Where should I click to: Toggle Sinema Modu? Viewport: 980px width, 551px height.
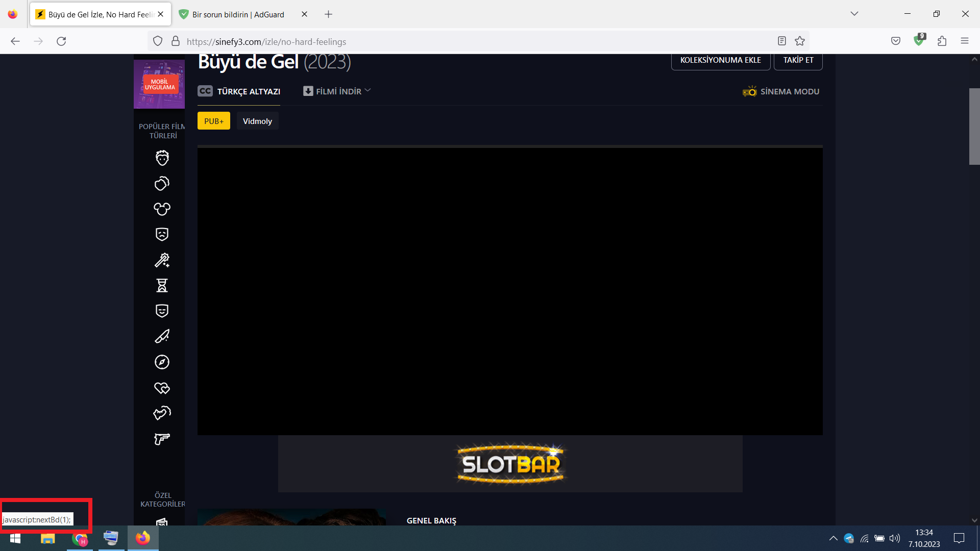pyautogui.click(x=781, y=91)
